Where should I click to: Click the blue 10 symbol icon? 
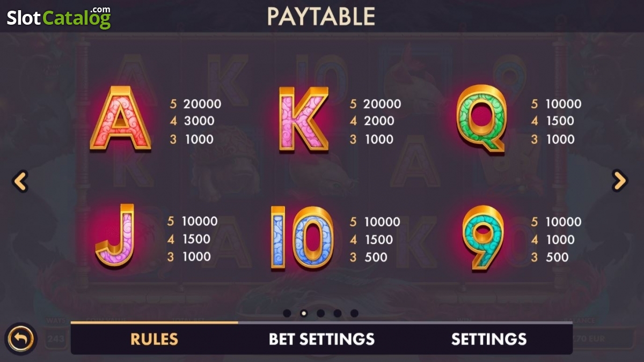302,238
